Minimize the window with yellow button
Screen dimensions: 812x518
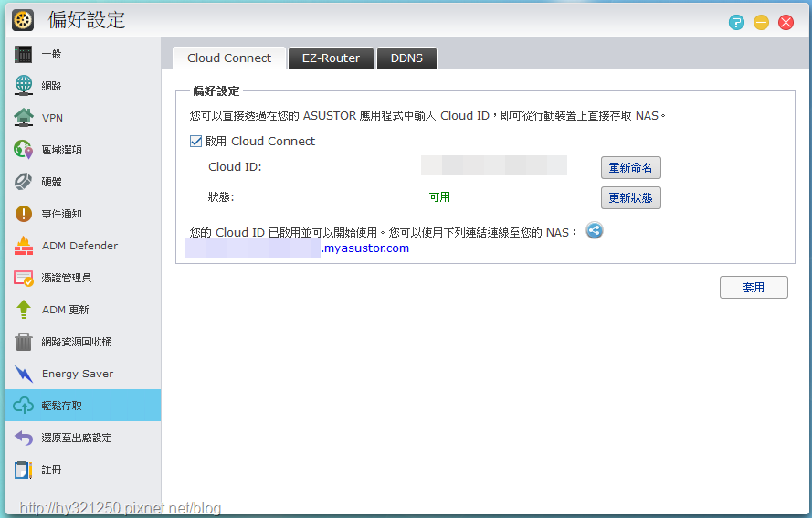click(761, 22)
